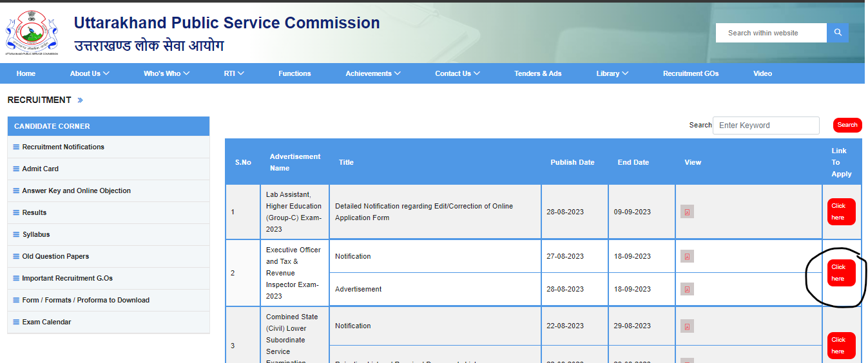Screen dimensions: 868x363
Task: Click the arrow icon next to RECRUITMENT heading
Action: click(x=80, y=100)
